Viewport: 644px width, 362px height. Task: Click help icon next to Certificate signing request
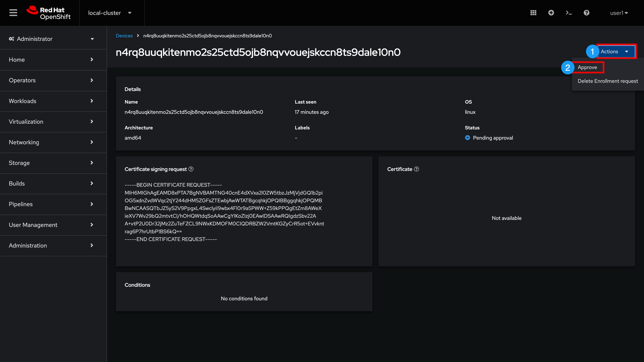click(x=191, y=169)
